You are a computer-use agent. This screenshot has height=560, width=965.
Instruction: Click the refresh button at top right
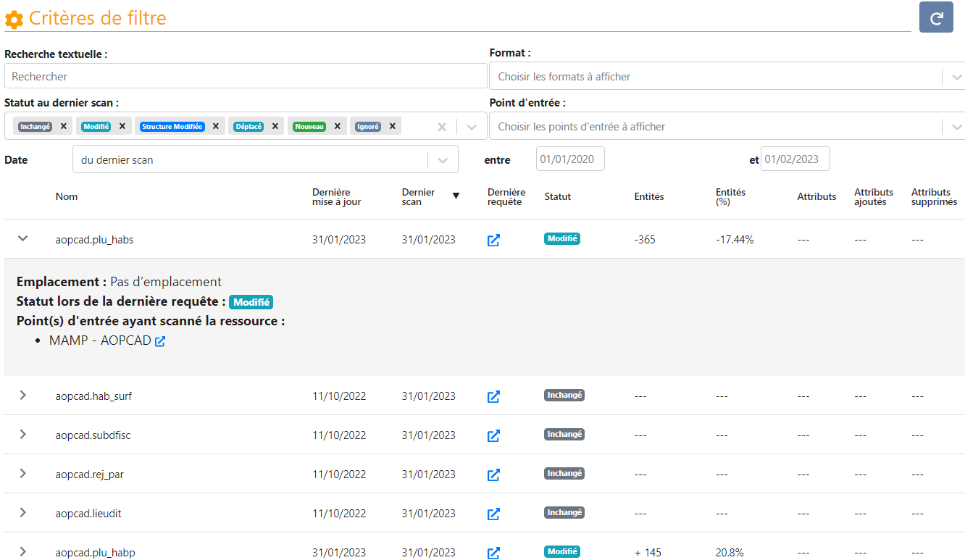click(x=936, y=17)
